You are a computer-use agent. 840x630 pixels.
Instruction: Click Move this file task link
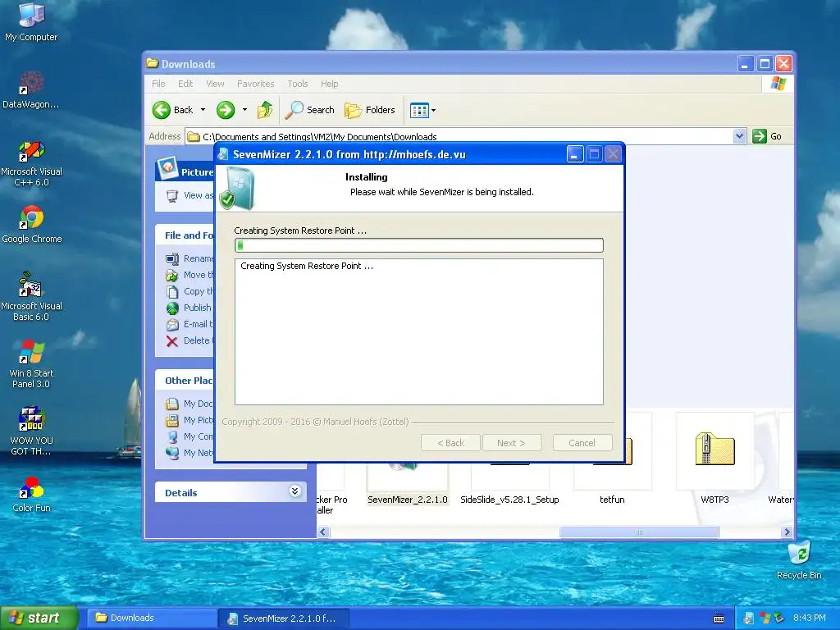pyautogui.click(x=190, y=275)
